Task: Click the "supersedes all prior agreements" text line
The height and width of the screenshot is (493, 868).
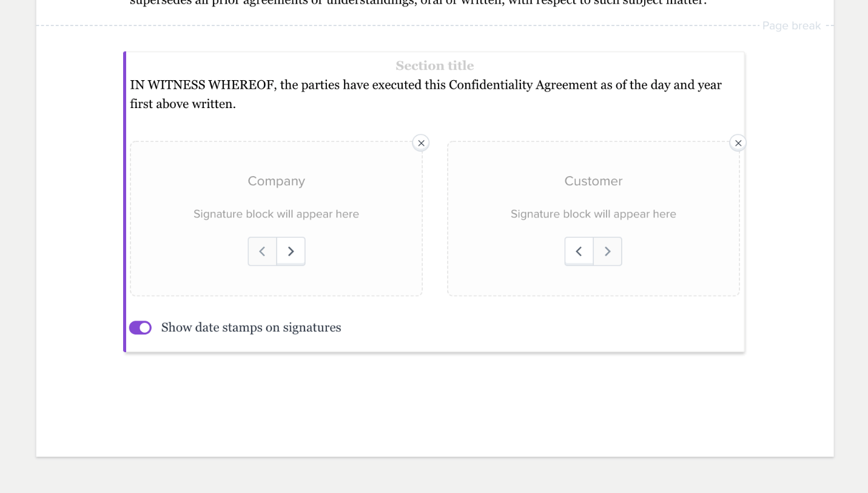Action: [419, 3]
